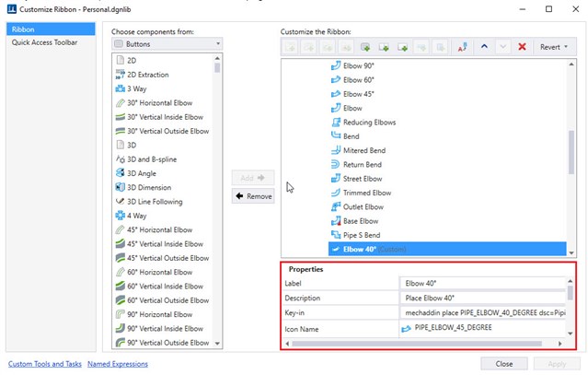This screenshot has width=588, height=375.
Task: Click the ribbon tree scroll down arrow
Action: [571, 253]
